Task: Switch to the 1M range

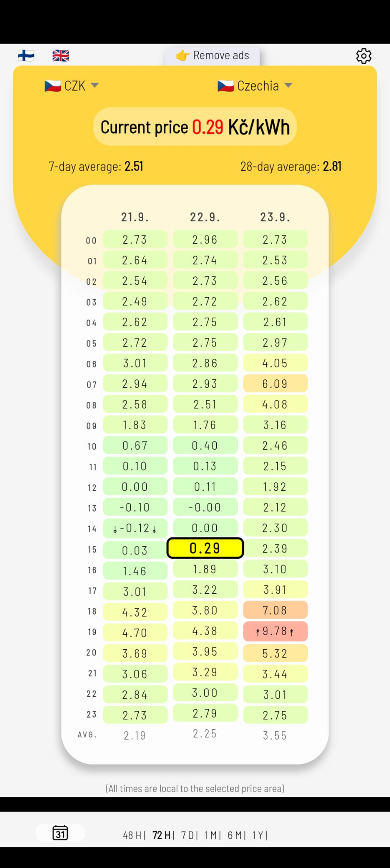Action: (211, 835)
